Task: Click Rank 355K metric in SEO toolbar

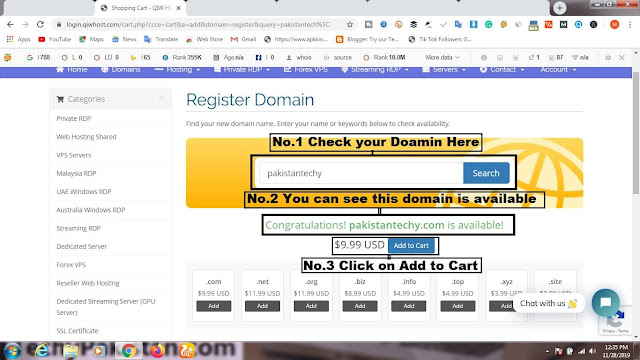Action: [x=182, y=58]
